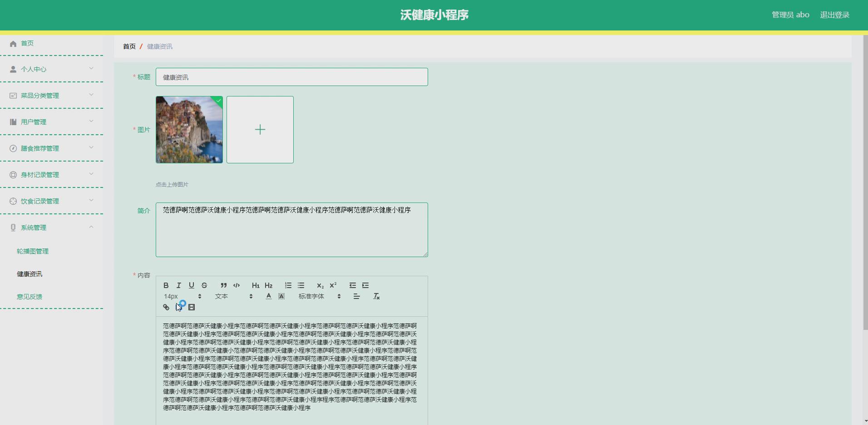The width and height of the screenshot is (868, 425).
Task: Click the 退出登录 link
Action: (834, 15)
